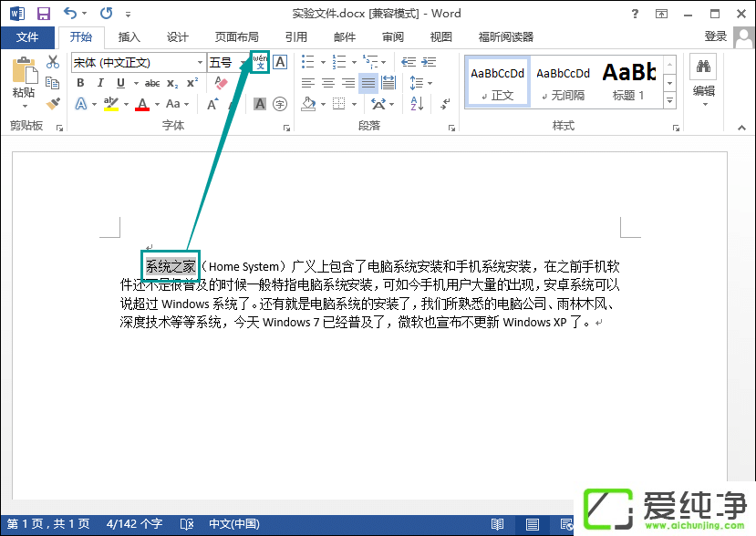This screenshot has height=536, width=756.
Task: Toggle Bold formatting
Action: (80, 83)
